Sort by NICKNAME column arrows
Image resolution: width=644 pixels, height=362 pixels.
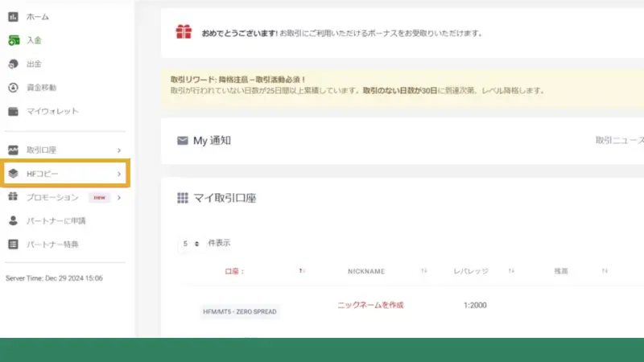[424, 271]
